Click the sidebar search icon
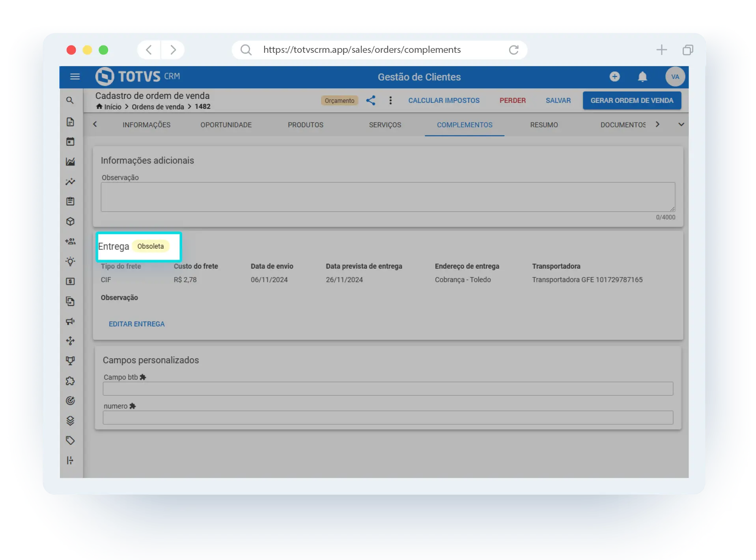 pyautogui.click(x=70, y=100)
